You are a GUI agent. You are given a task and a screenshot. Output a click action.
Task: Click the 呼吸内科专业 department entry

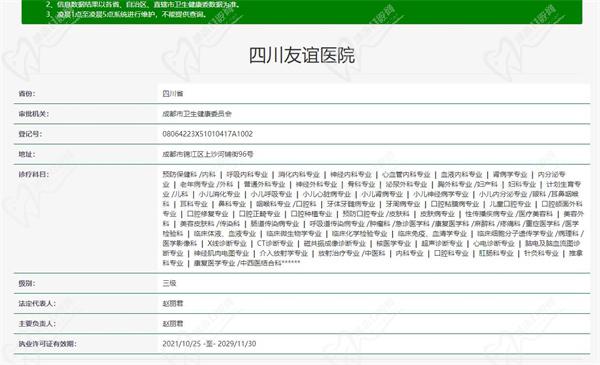(247, 174)
